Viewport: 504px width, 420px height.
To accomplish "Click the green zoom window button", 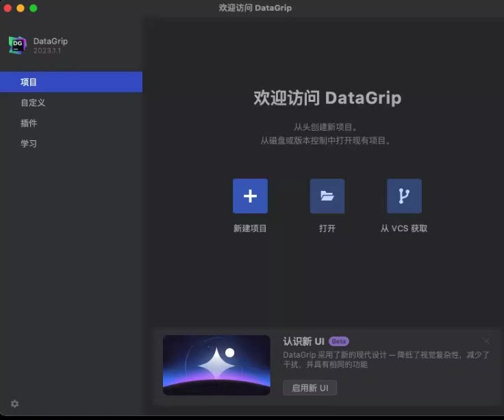I will point(34,8).
